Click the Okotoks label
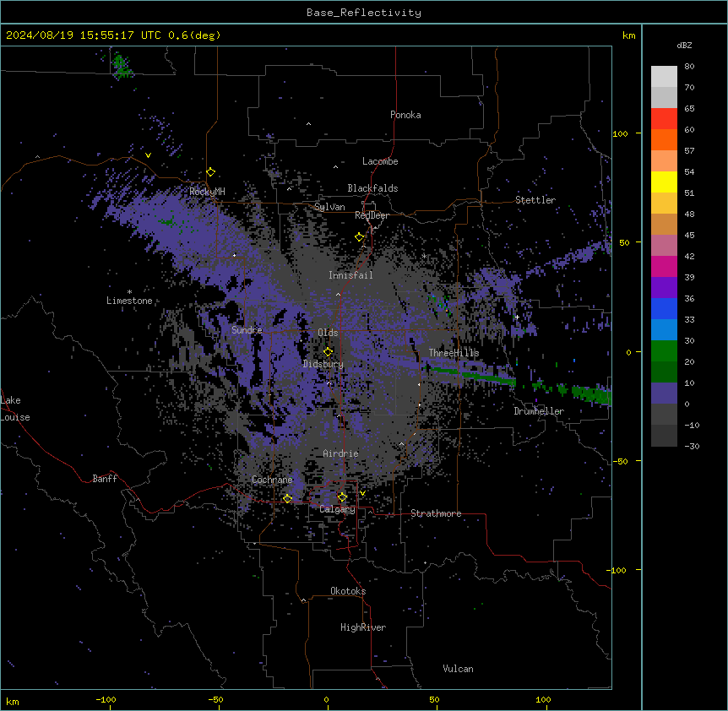This screenshot has height=711, width=728. [348, 591]
